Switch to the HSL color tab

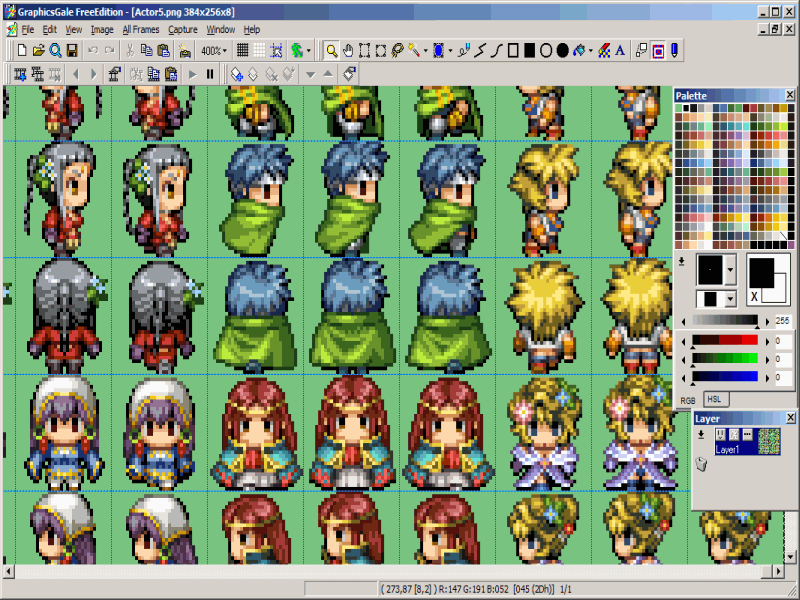[x=715, y=399]
